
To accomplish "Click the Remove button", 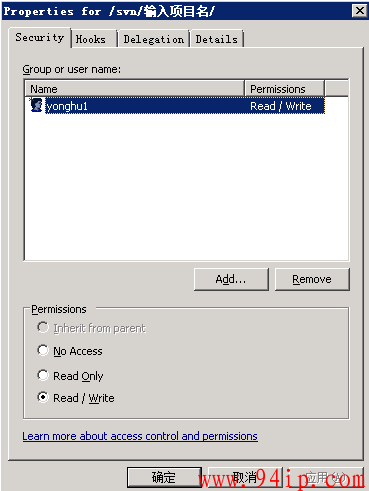I will [312, 279].
